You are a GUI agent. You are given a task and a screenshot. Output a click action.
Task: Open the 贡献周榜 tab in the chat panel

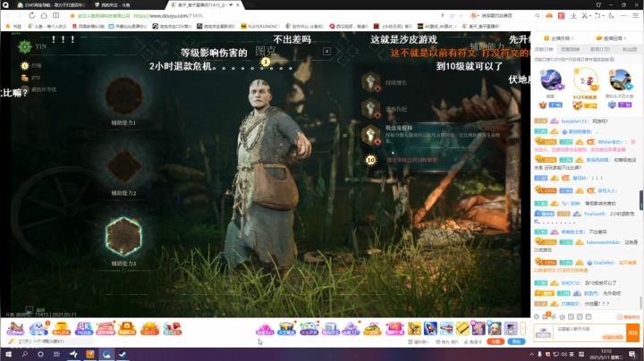(570, 49)
